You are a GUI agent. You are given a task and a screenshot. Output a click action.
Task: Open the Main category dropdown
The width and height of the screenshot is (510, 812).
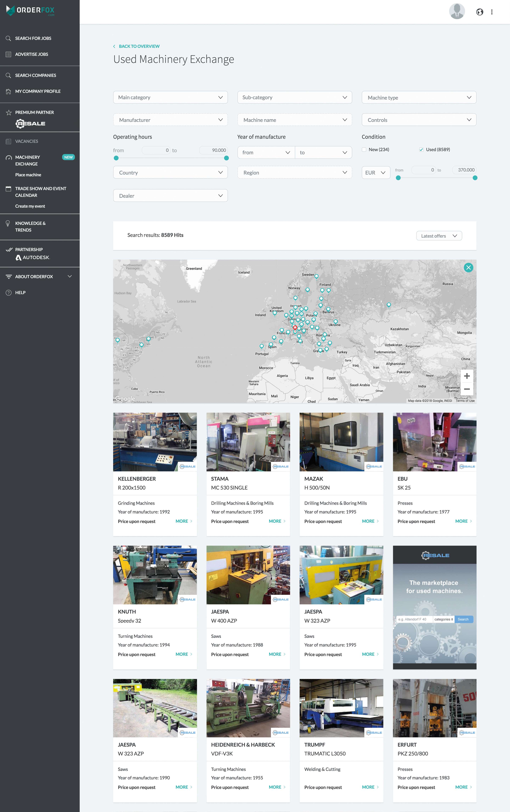pos(170,97)
